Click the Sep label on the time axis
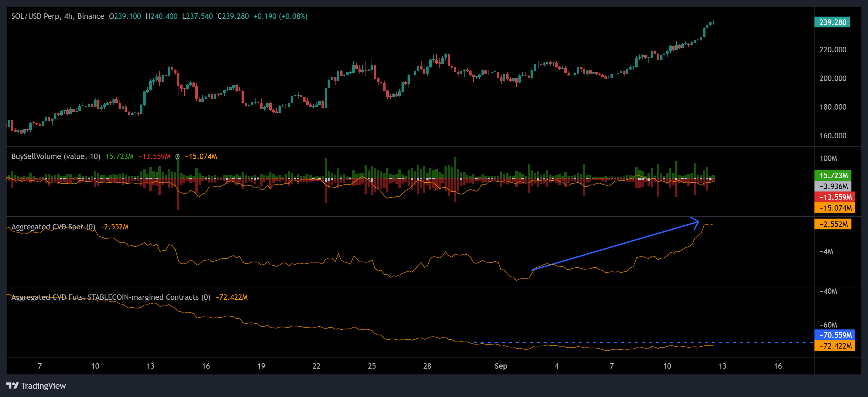The image size is (868, 397). click(501, 366)
